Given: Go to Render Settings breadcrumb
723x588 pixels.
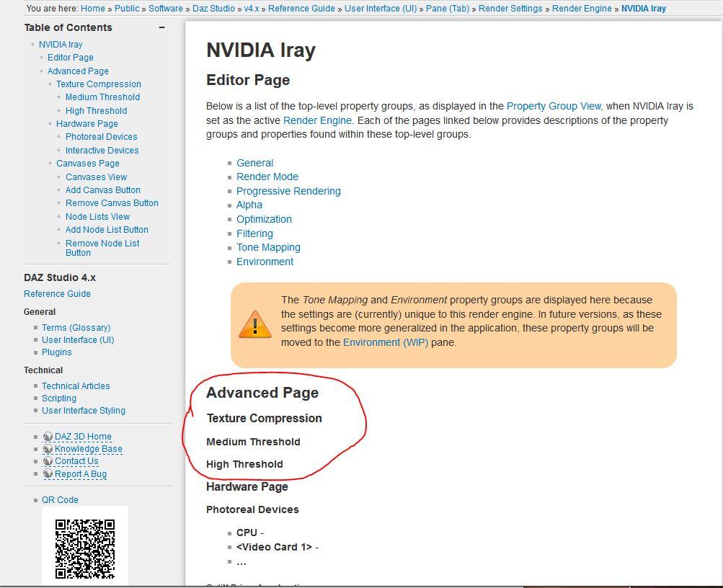Looking at the screenshot, I should [x=510, y=9].
